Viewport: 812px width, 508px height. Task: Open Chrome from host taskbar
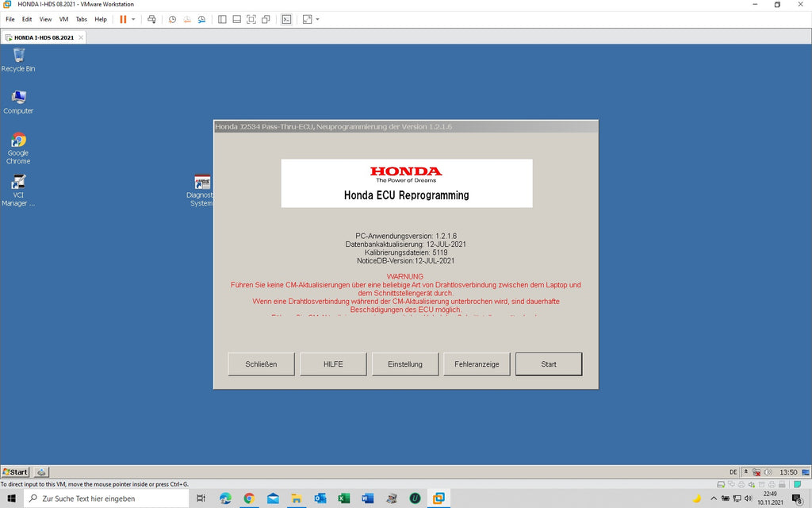(x=249, y=498)
